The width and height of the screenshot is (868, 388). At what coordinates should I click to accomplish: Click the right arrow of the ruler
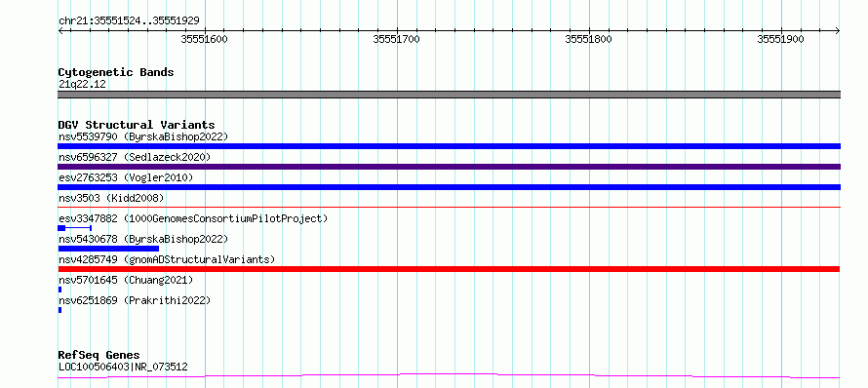(838, 31)
